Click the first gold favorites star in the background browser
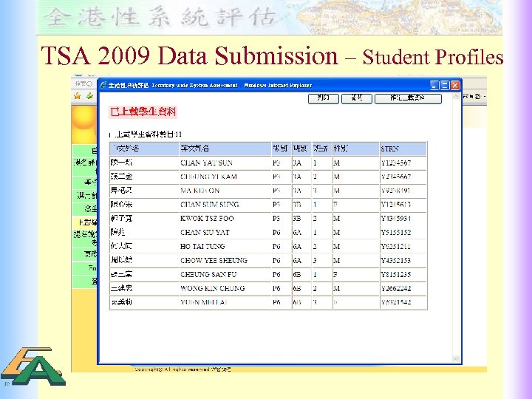The image size is (532, 399). [x=78, y=96]
